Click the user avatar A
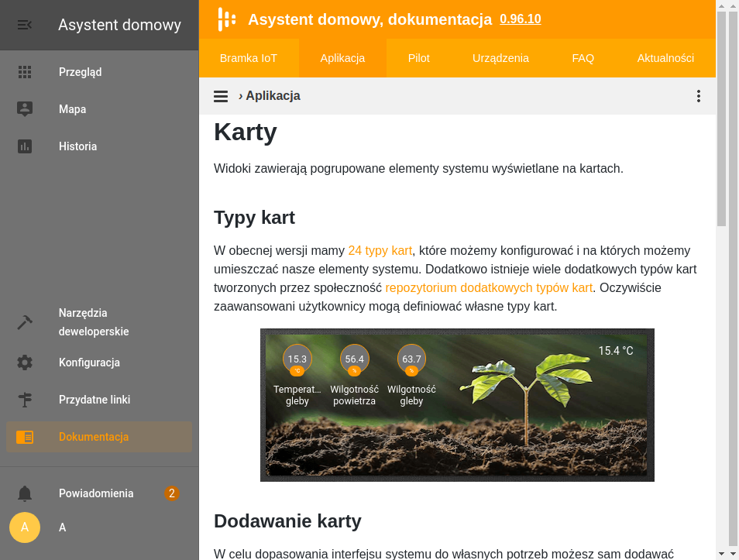 point(25,527)
